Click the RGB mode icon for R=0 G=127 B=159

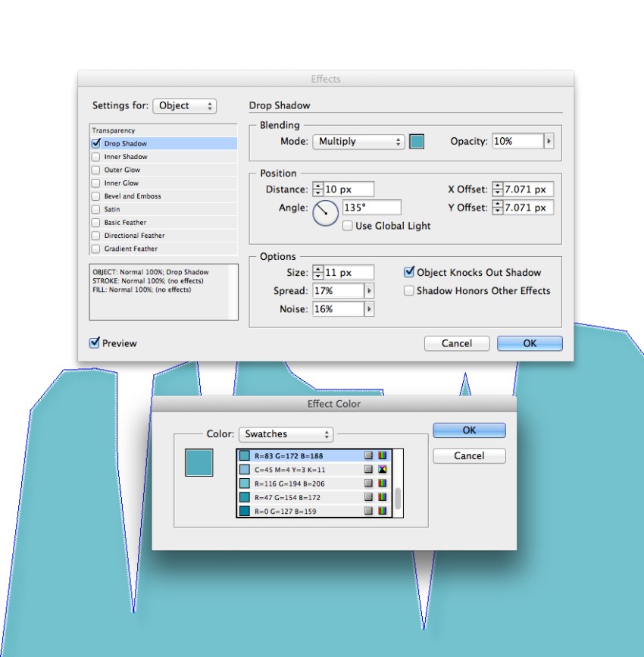point(382,511)
